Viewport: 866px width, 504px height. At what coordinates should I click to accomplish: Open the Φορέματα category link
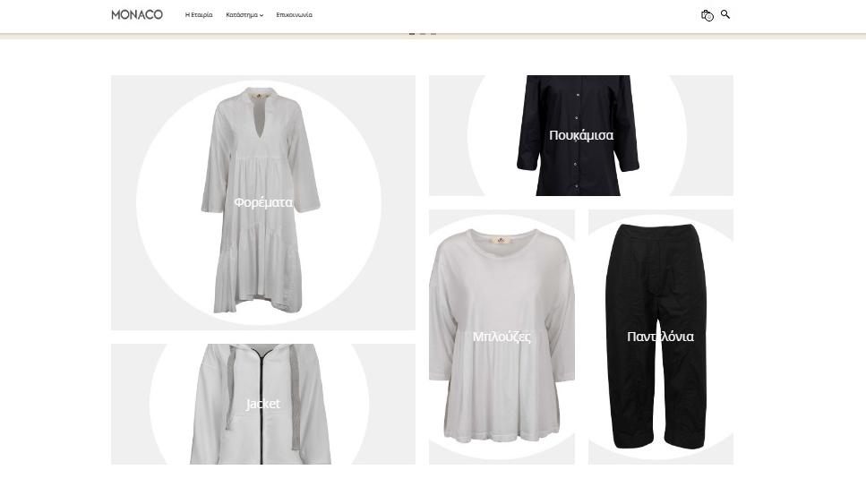(x=263, y=202)
